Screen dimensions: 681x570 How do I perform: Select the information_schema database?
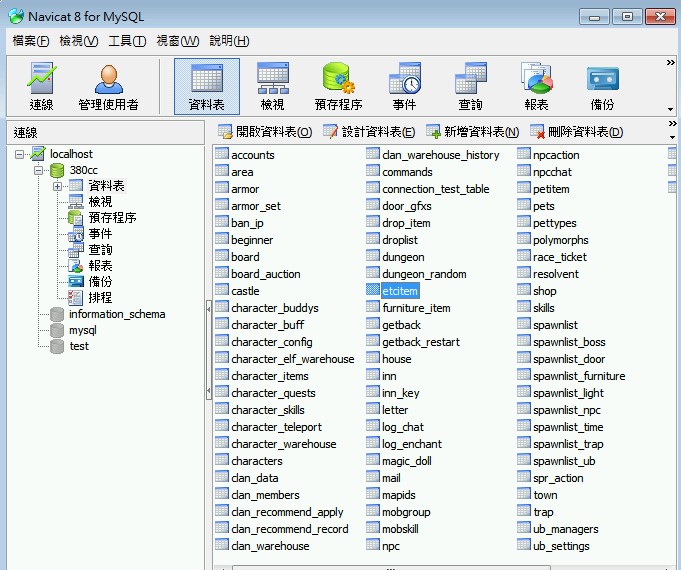[117, 314]
